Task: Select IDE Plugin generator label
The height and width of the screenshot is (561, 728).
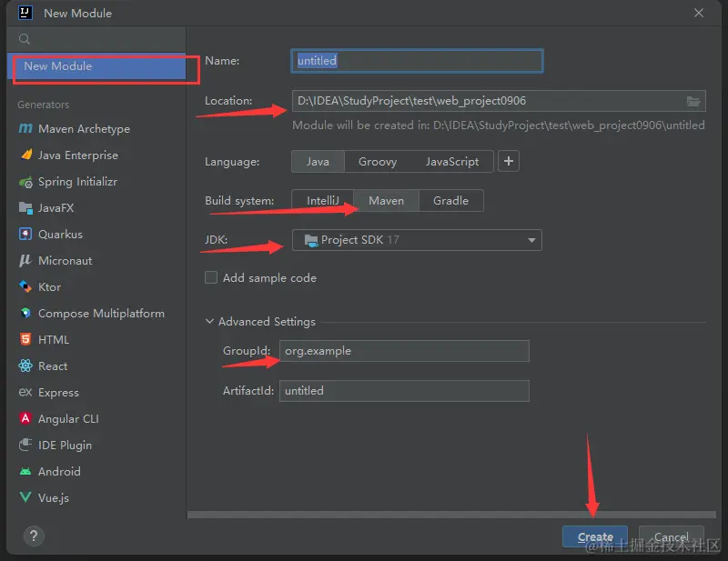Action: [x=65, y=445]
